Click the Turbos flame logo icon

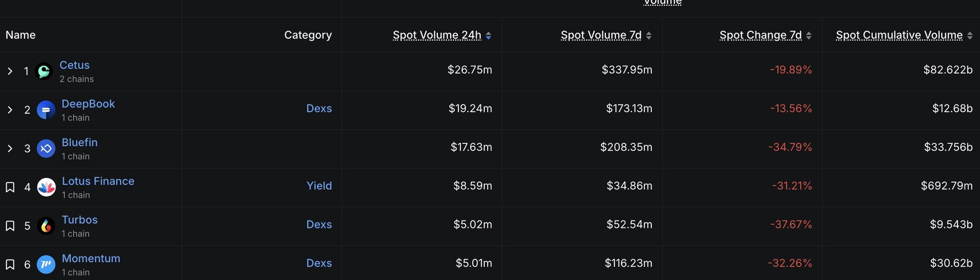[46, 226]
